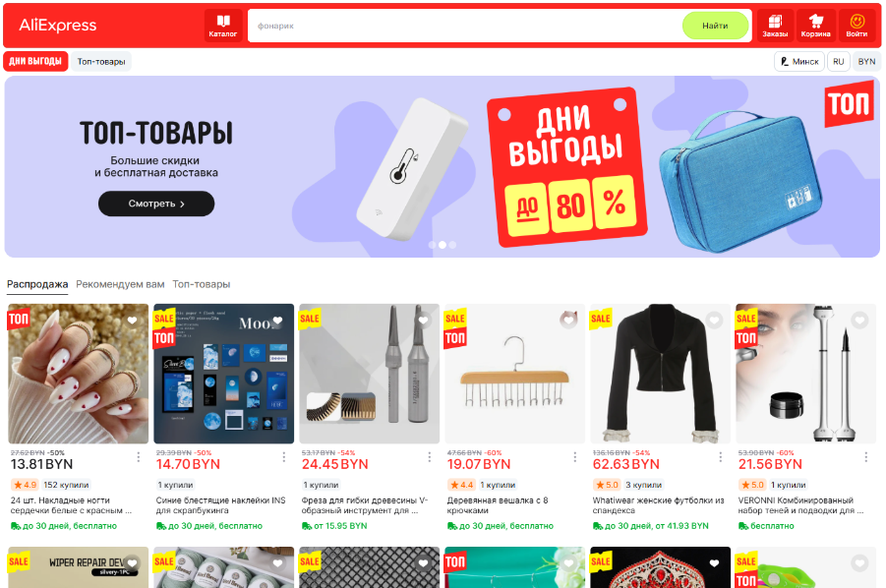Toggle favorite heart on wooden hanger product

[x=568, y=321]
